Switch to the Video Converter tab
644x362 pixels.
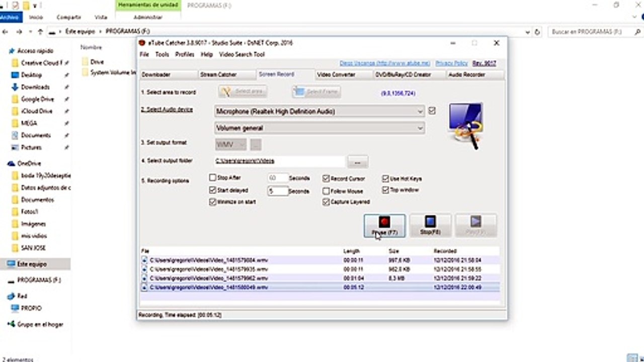(x=344, y=74)
